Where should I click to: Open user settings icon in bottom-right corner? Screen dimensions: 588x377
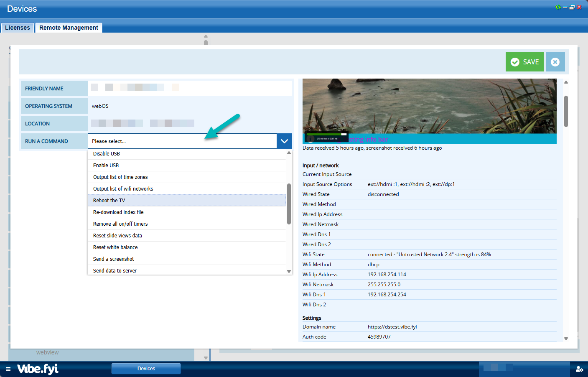click(579, 369)
